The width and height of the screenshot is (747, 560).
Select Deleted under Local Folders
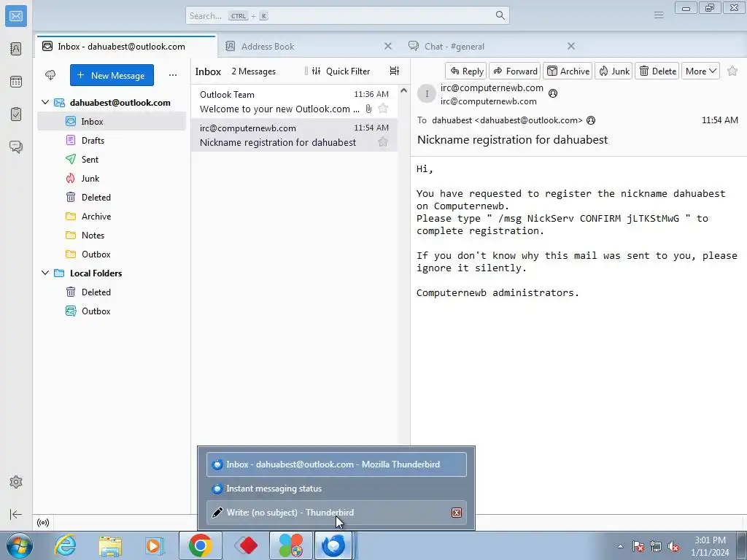pyautogui.click(x=112, y=292)
